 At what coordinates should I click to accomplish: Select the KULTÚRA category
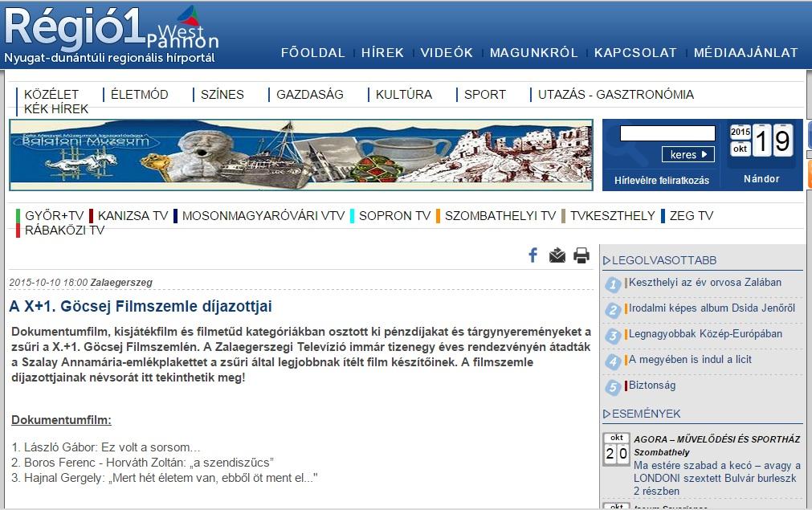[x=404, y=95]
